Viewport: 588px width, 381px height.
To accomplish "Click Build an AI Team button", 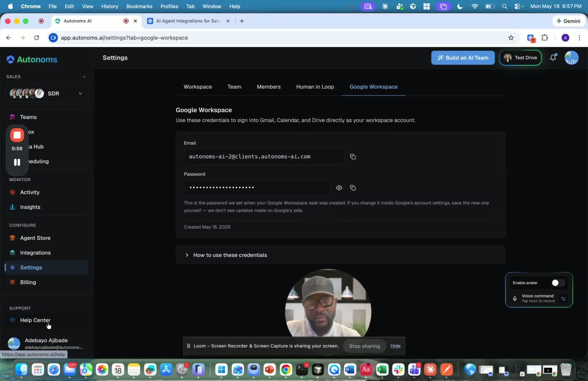I will pyautogui.click(x=463, y=58).
